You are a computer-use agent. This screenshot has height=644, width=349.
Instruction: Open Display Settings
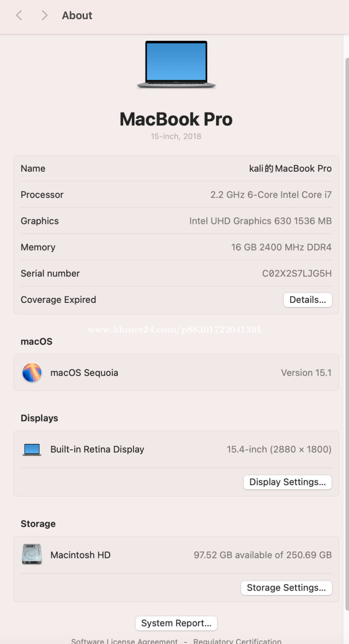point(288,482)
